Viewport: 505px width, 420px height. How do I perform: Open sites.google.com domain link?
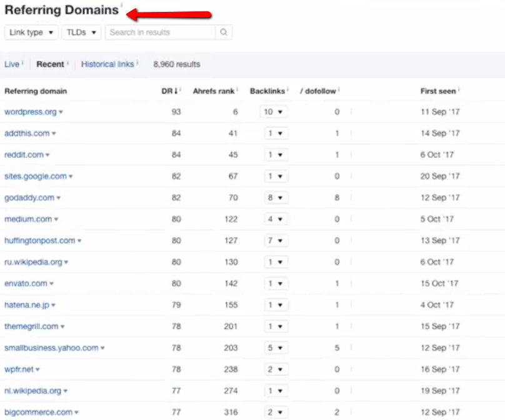36,176
